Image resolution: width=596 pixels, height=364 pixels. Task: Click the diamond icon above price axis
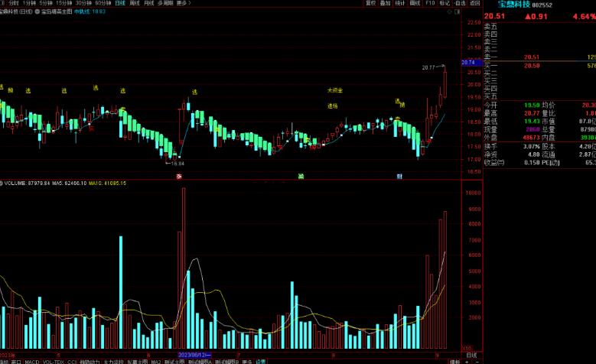coord(449,11)
